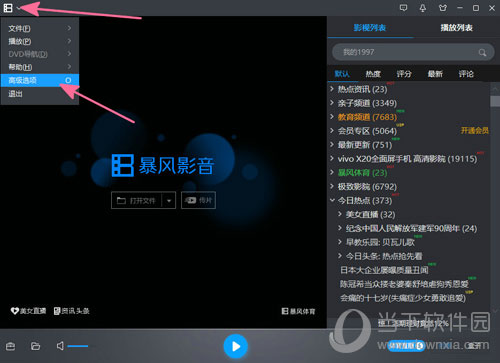Open the 陈冠希当众搂老婆秦舒培 entry

(x=404, y=284)
